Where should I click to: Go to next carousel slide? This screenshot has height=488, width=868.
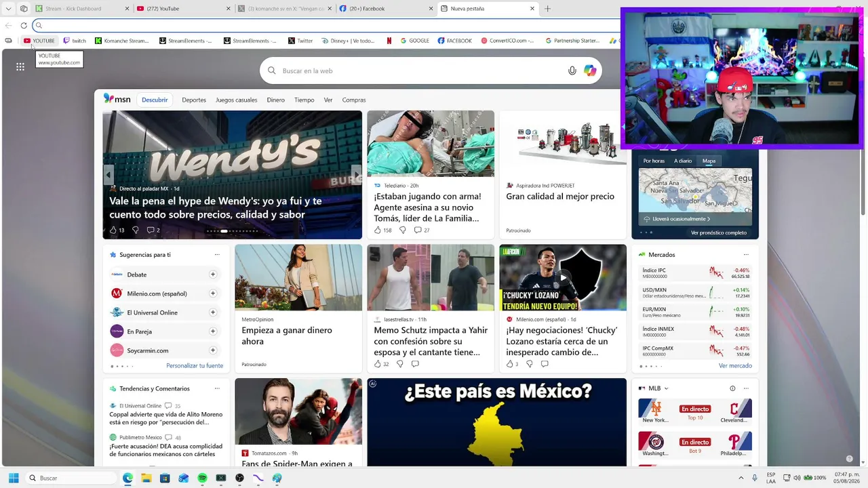click(x=356, y=175)
